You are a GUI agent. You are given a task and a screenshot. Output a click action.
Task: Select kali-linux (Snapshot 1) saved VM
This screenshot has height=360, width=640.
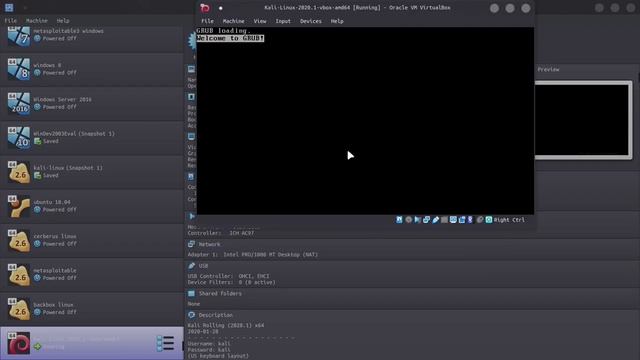92,172
